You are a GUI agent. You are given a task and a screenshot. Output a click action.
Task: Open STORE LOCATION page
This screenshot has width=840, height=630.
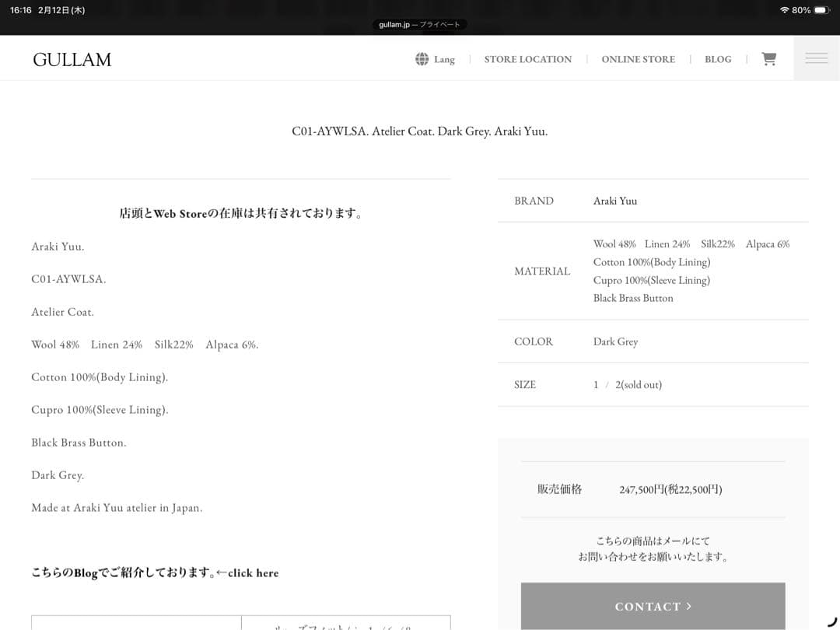(x=527, y=59)
